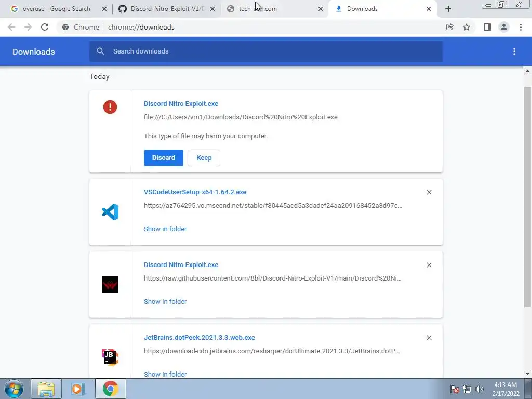Open the flagged Discord Nitro Exploit.exe link
532x399 pixels.
tap(181, 104)
